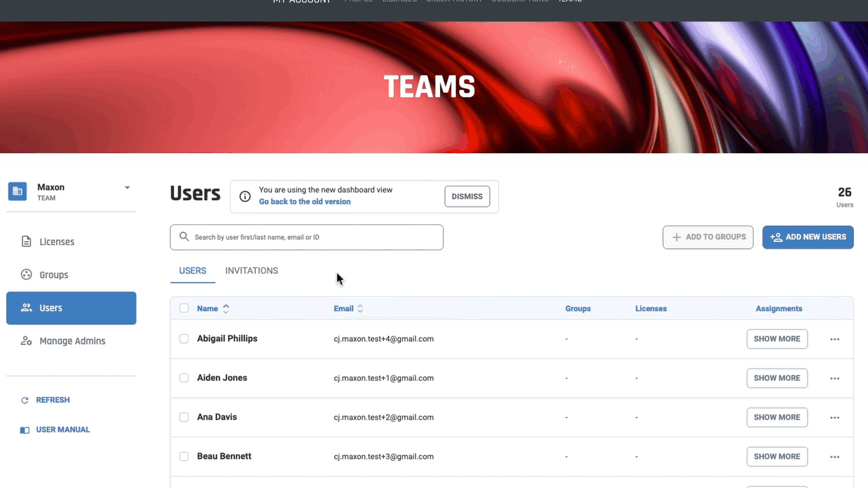
Task: Click the plus icon on Add to Groups
Action: click(x=676, y=237)
